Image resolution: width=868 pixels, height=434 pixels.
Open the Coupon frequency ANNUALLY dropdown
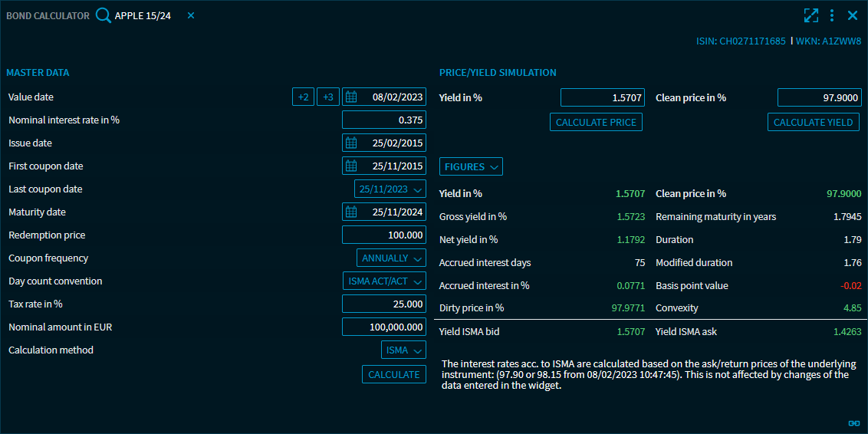tap(391, 258)
